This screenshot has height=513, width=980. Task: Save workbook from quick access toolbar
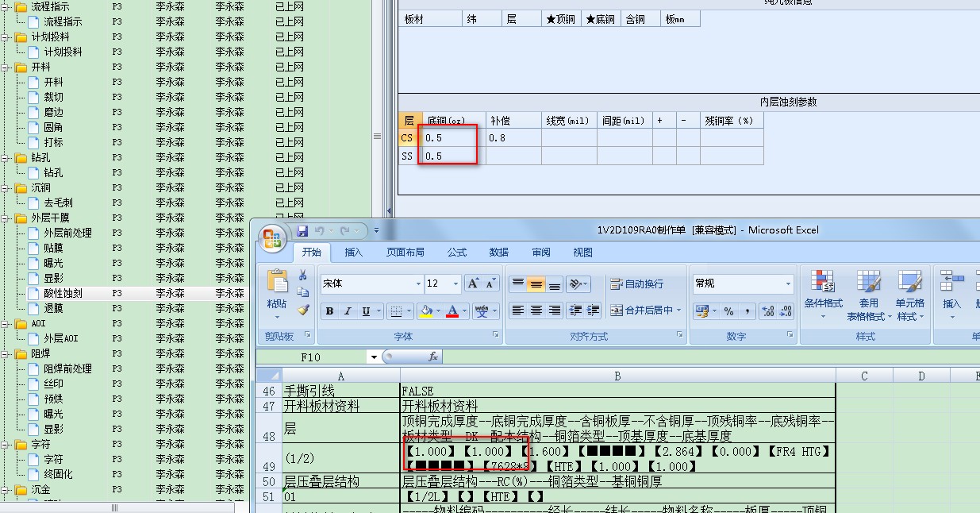pyautogui.click(x=302, y=231)
